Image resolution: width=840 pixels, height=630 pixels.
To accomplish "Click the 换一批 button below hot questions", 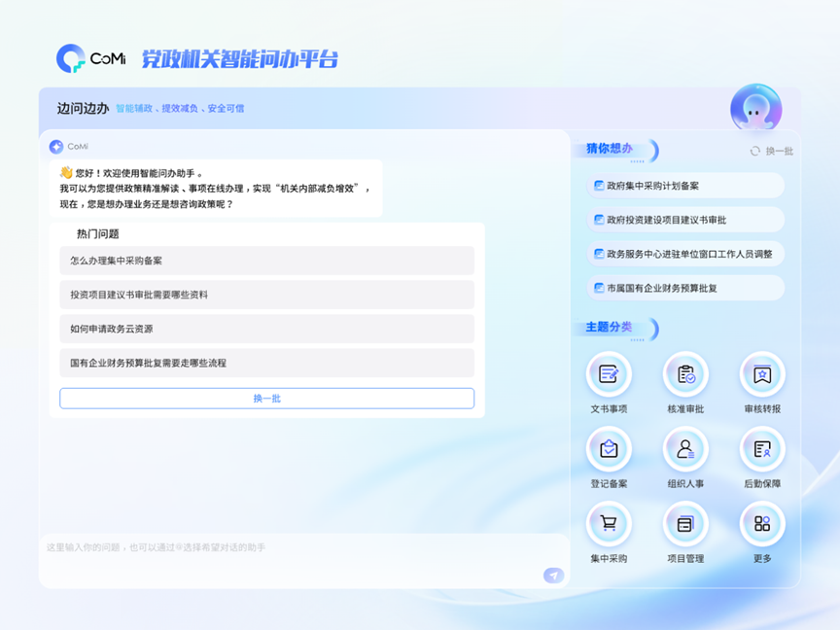I will (266, 398).
